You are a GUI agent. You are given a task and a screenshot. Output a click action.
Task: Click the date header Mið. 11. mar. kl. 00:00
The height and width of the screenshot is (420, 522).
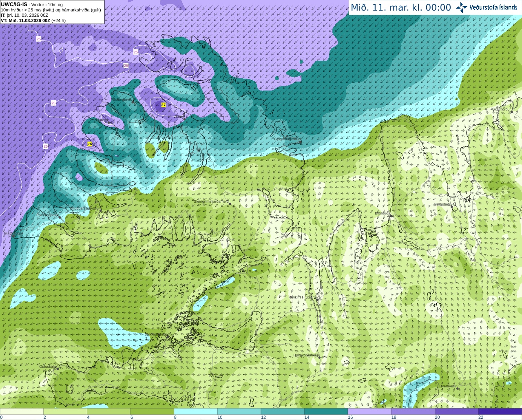[401, 8]
